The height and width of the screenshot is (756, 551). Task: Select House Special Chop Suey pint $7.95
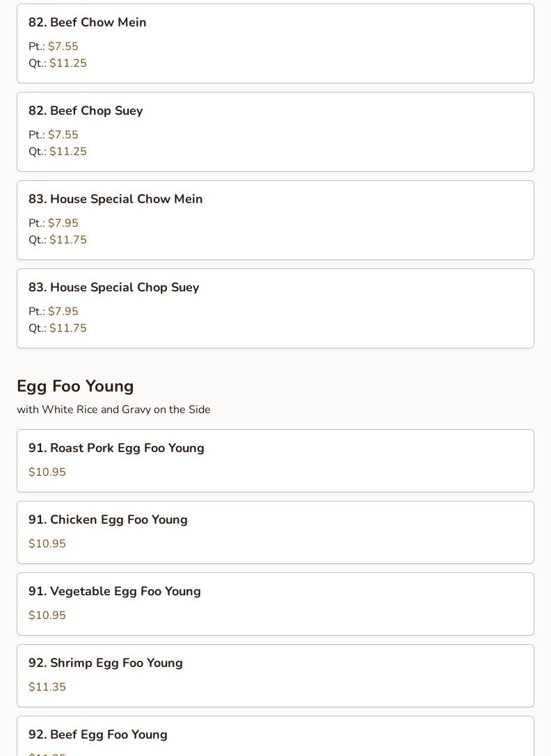coord(63,312)
